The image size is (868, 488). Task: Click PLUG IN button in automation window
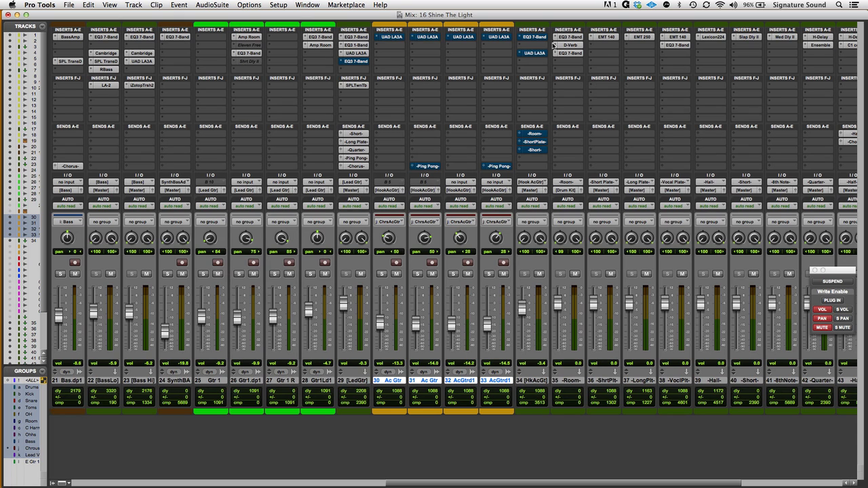(x=832, y=300)
